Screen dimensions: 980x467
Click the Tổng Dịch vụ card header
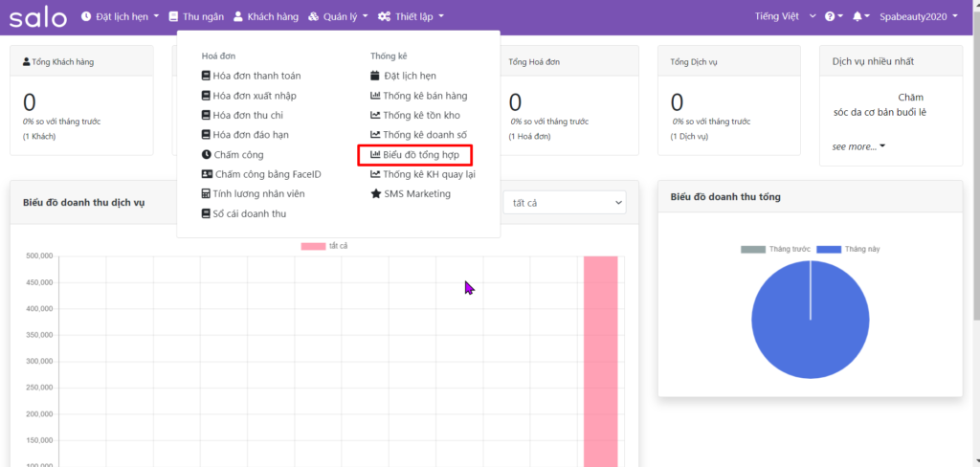click(728, 61)
